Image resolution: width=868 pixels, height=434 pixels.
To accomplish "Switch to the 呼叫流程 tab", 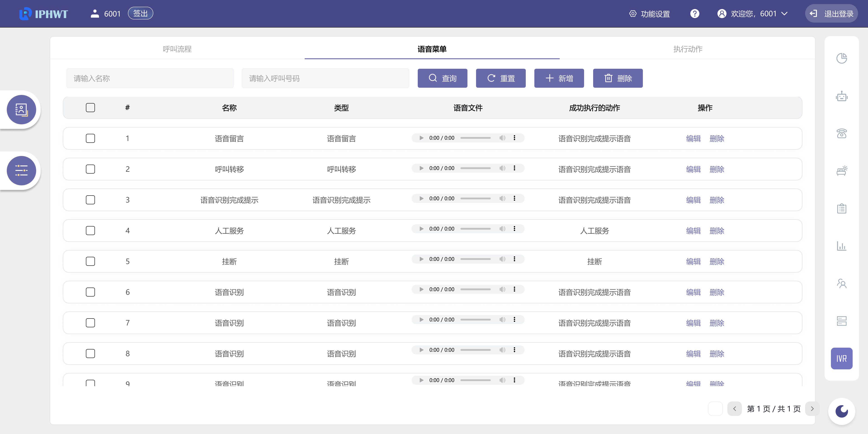I will 177,49.
